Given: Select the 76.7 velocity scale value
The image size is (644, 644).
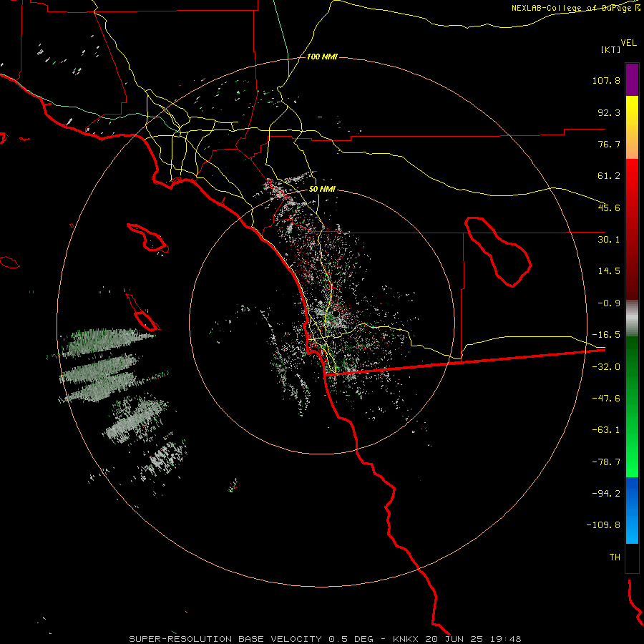Looking at the screenshot, I should pos(609,144).
